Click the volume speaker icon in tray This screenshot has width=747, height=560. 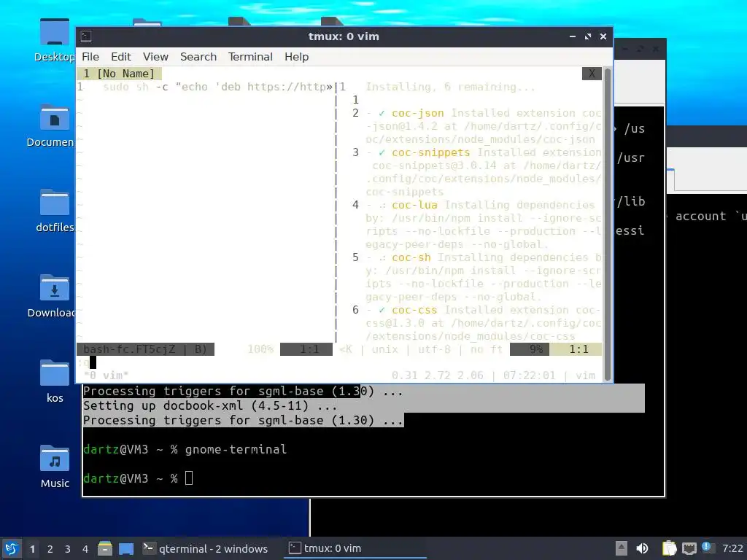click(642, 548)
